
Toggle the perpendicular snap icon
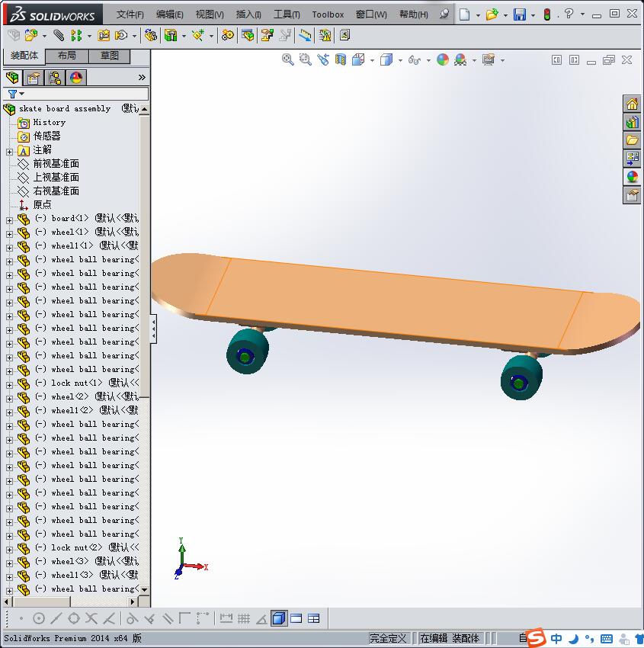coord(149,619)
